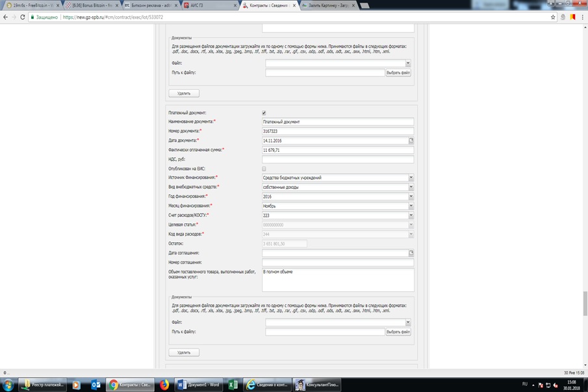Image resolution: width=588 pixels, height=392 pixels.
Task: Click the scrollbar down arrow
Action: click(585, 365)
